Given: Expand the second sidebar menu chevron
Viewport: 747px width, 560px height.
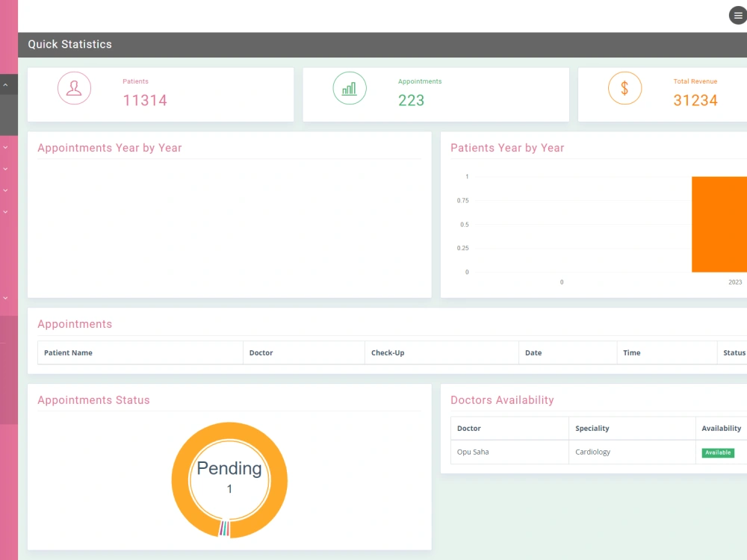Looking at the screenshot, I should pyautogui.click(x=4, y=168).
